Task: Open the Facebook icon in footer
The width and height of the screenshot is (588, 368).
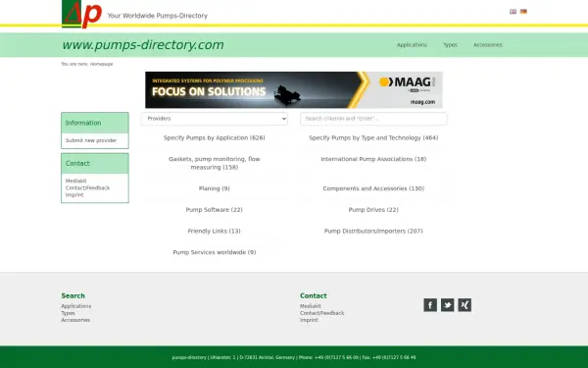Action: click(430, 305)
